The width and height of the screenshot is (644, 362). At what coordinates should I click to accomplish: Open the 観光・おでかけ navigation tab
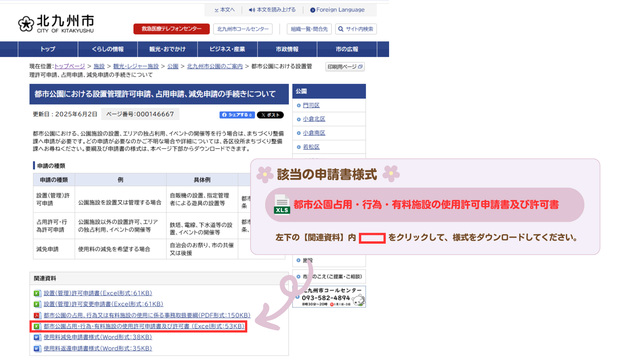[x=167, y=49]
